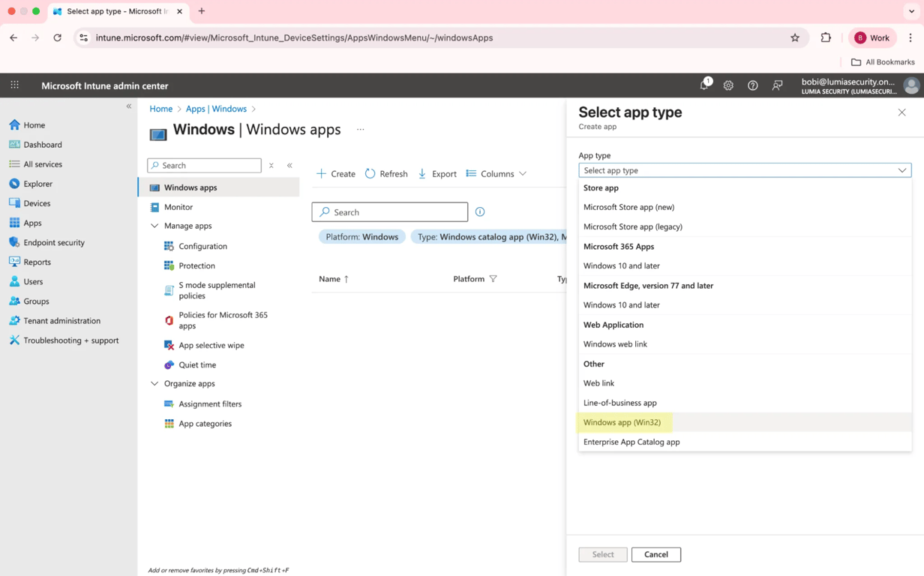Click the Endpoint security shield icon
The image size is (924, 576).
point(14,242)
